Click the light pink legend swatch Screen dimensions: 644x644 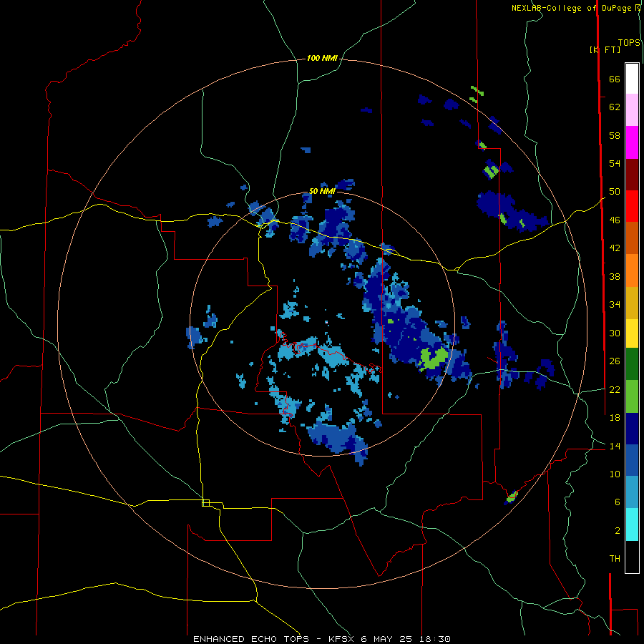click(632, 110)
